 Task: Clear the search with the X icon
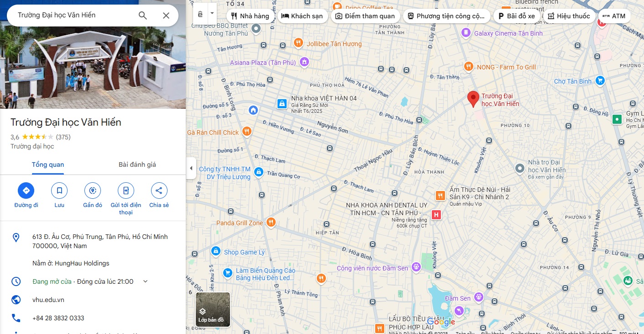[166, 16]
